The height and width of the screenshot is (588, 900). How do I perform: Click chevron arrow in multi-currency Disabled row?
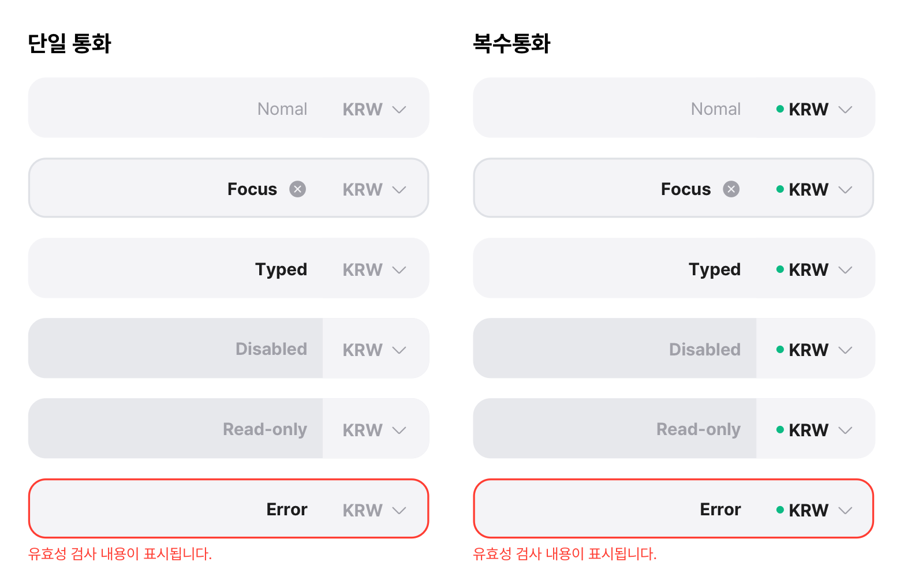(x=845, y=350)
